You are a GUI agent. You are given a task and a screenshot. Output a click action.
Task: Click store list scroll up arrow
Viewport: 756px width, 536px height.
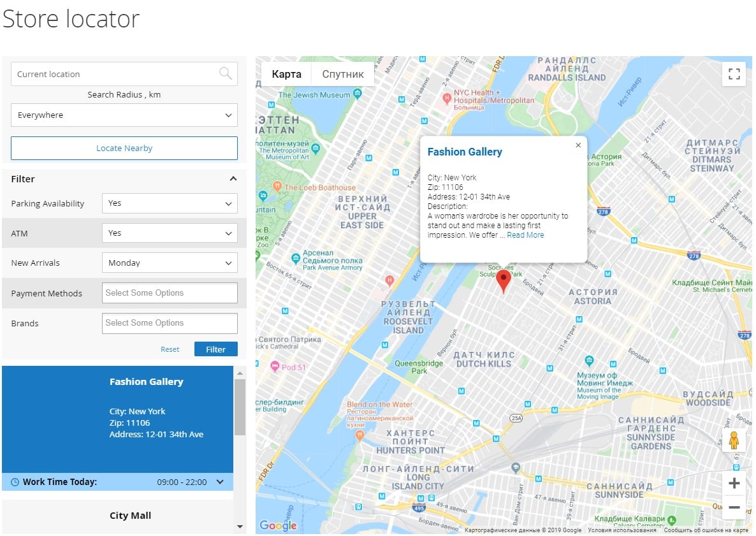(240, 373)
